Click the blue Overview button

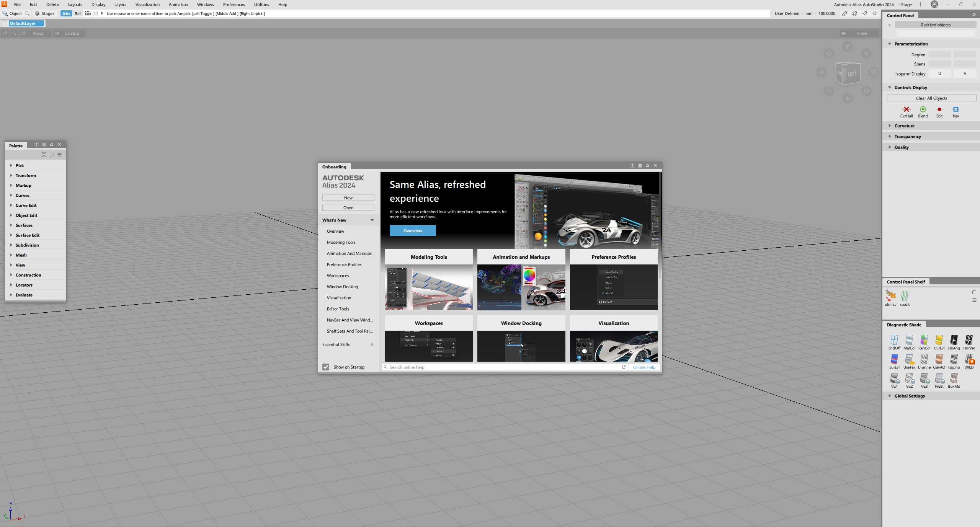click(413, 231)
